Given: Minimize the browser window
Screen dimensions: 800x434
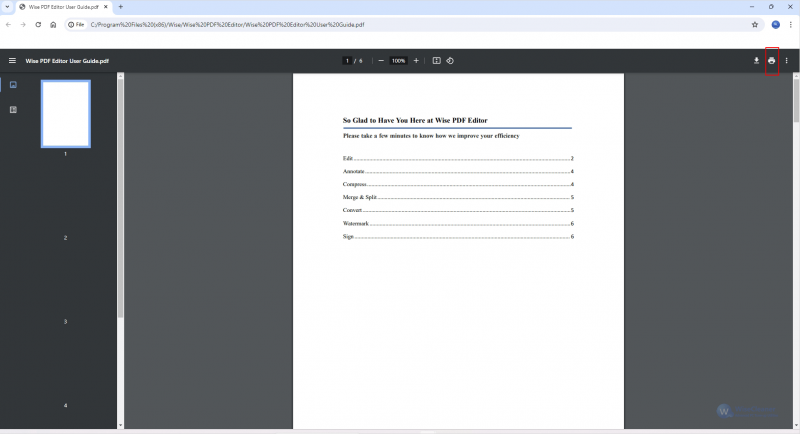Looking at the screenshot, I should pos(752,7).
